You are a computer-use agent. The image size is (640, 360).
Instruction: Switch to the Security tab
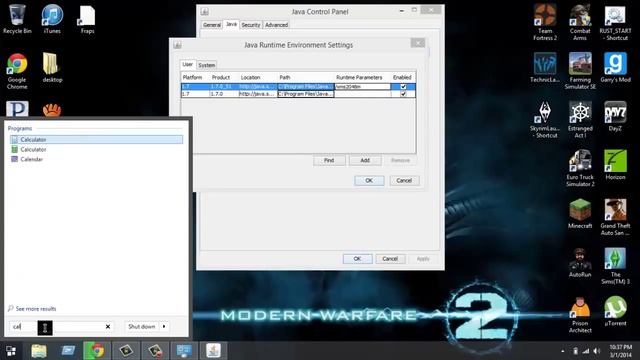[251, 25]
